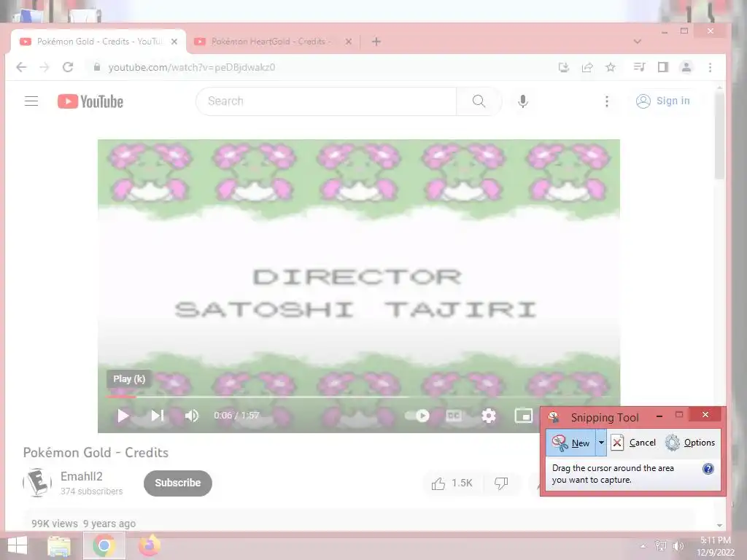Open Chrome three-dot menu
Screen dimensions: 747x560
[710, 67]
